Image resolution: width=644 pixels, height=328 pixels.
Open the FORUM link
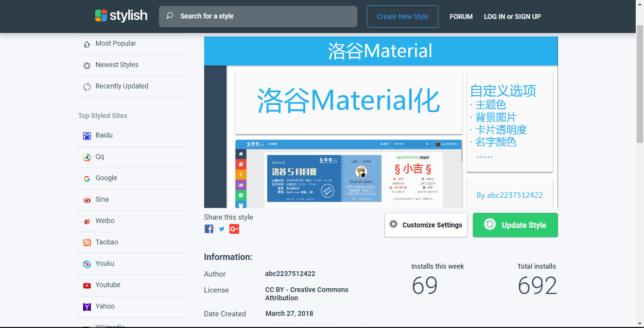tap(461, 17)
